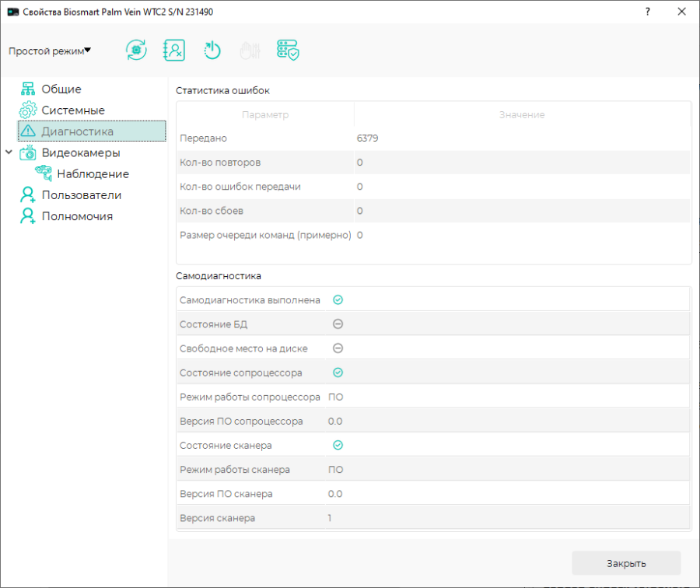Screen dimensions: 700x588
Task: Select the 'Состояние сопроцессора' label
Action: click(240, 373)
